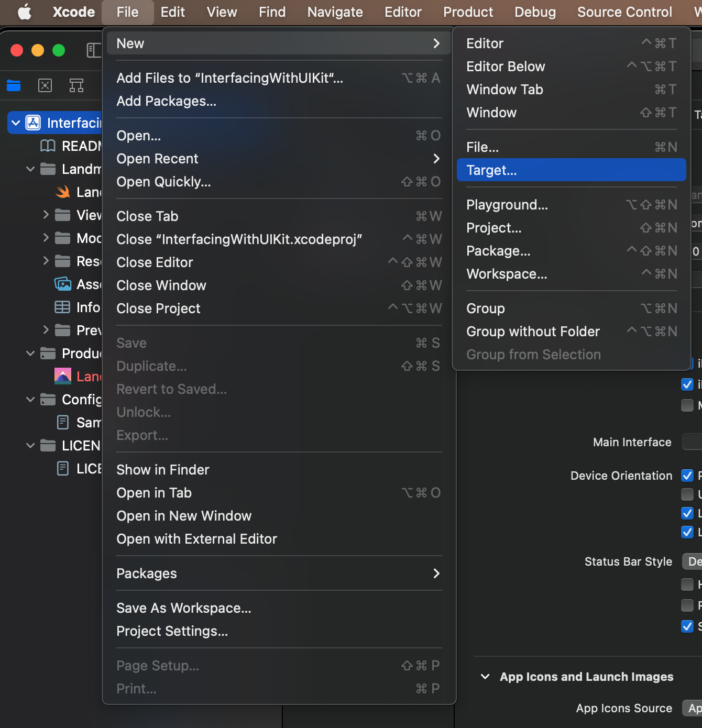
Task: Click the Info plist table icon
Action: point(62,307)
